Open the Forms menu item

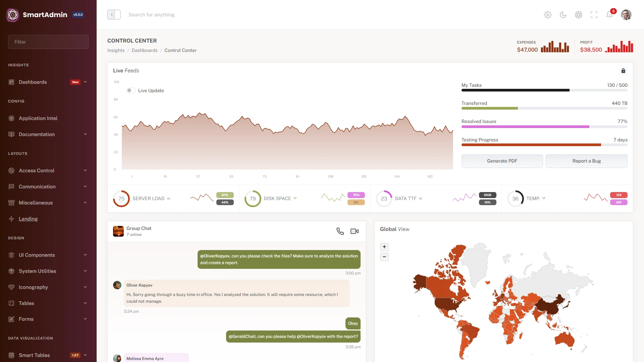click(x=48, y=319)
